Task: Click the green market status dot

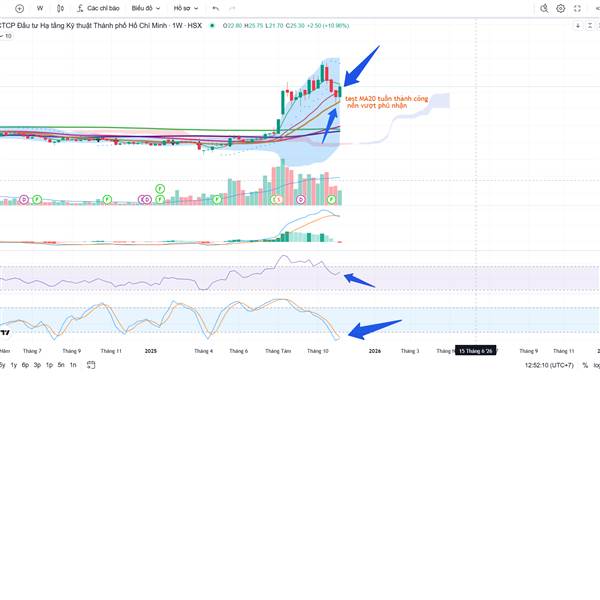Action: coord(212,26)
